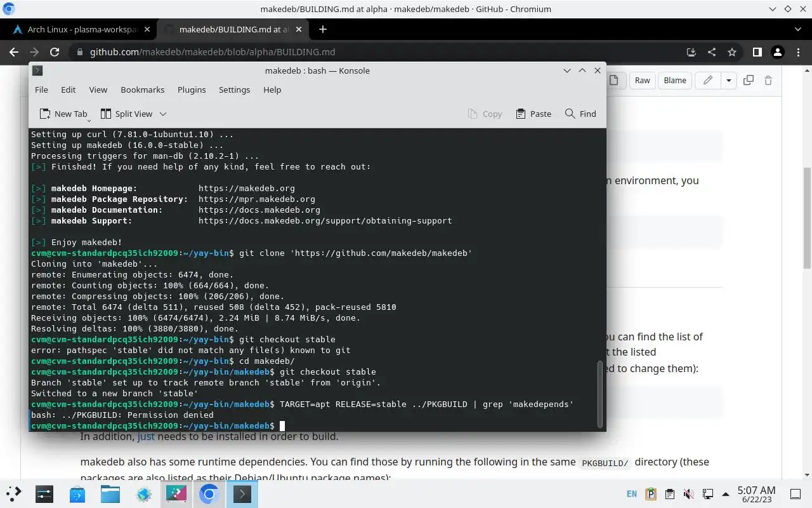Follow the 'just' link in BUILDING.md
812x508 pixels.
pos(146,436)
